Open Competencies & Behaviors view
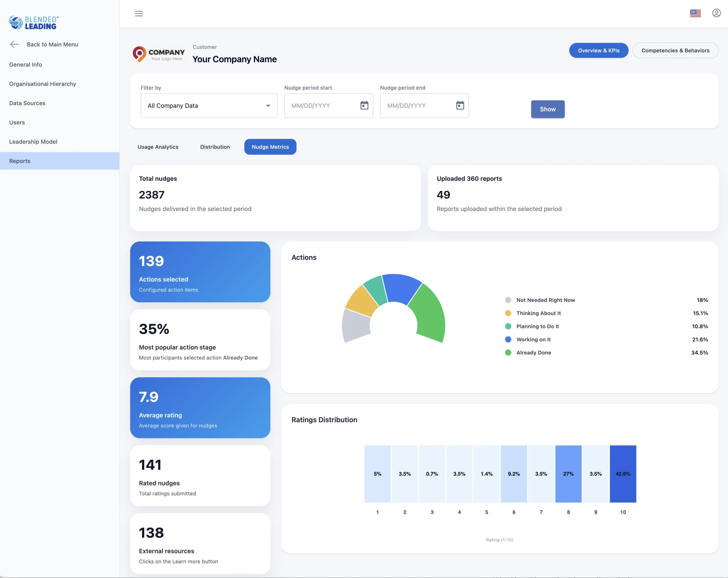This screenshot has width=728, height=578. click(675, 50)
